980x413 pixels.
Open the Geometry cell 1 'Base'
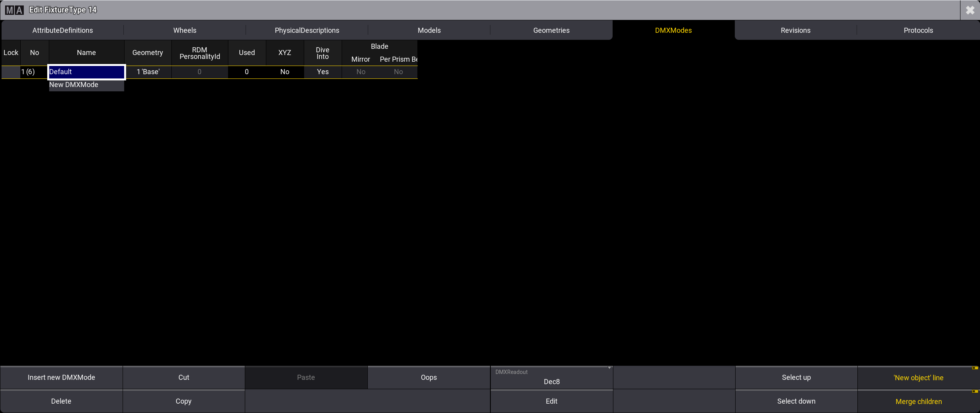(148, 72)
